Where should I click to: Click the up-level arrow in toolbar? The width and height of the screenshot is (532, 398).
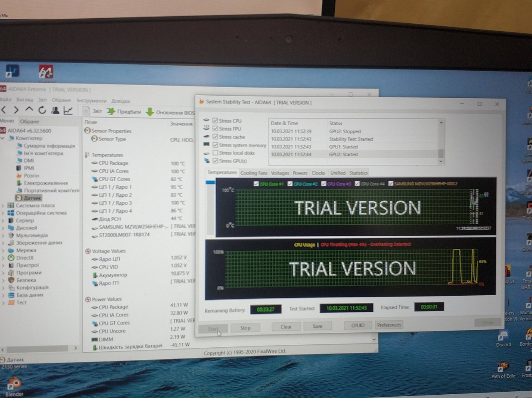click(29, 110)
